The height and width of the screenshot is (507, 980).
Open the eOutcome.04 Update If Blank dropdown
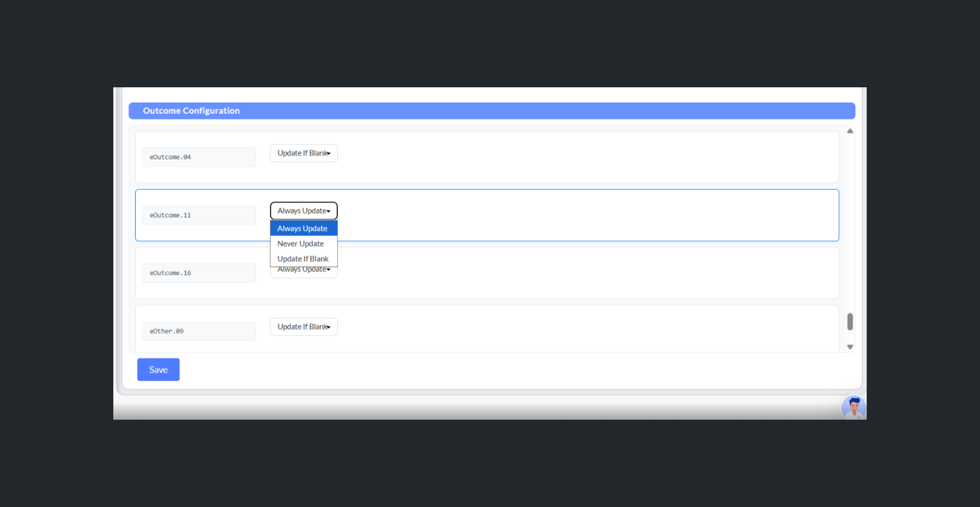304,153
